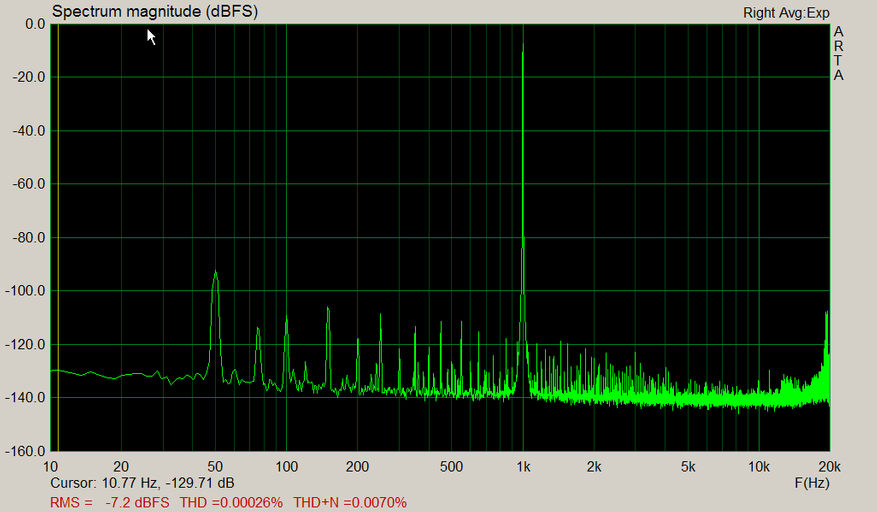Click the '20' frequency axis label

click(x=121, y=467)
